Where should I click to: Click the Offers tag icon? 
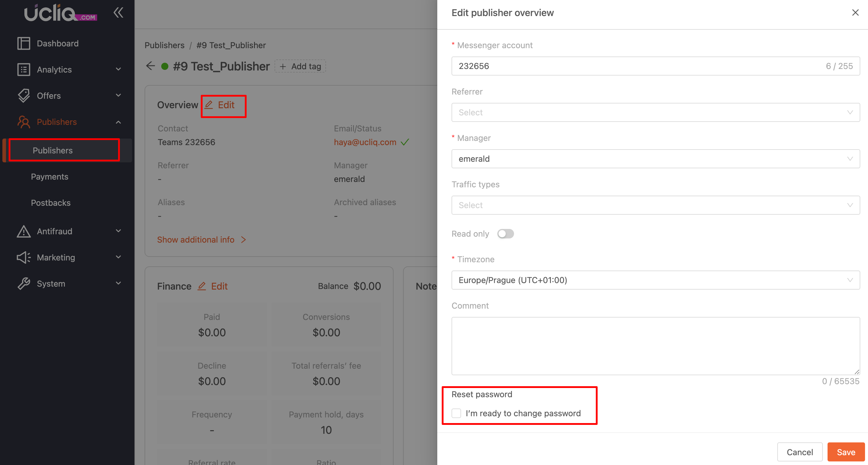click(23, 96)
